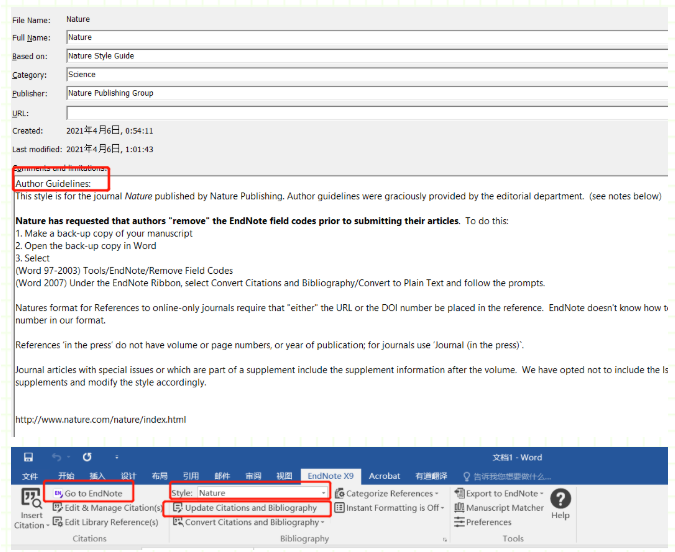Image resolution: width=675 pixels, height=552 pixels.
Task: Switch to the Acrobat tab
Action: pyautogui.click(x=384, y=476)
